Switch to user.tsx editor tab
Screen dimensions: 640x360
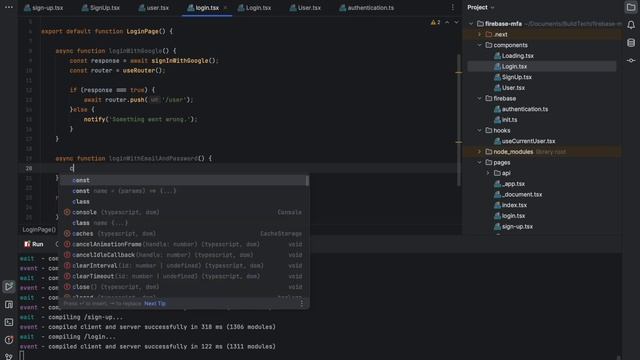153,8
